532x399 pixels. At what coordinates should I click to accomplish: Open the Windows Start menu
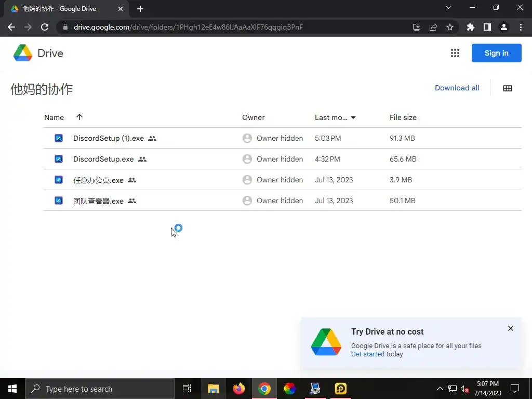click(x=12, y=389)
